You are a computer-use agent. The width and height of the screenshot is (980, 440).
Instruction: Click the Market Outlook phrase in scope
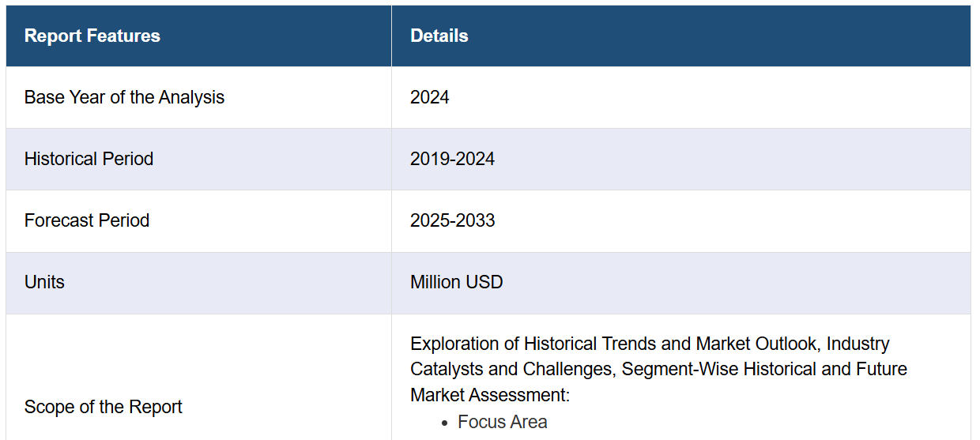coord(756,344)
